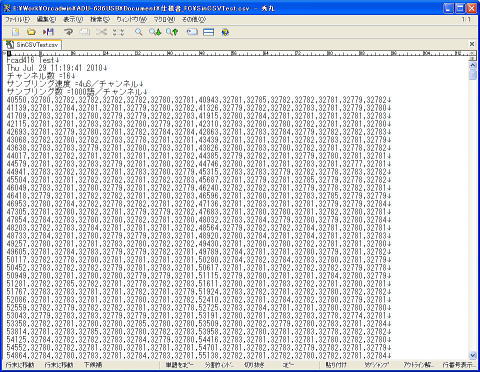Click the globe icon in the toolbar
Viewport: 480px width, 372px height.
click(225, 32)
